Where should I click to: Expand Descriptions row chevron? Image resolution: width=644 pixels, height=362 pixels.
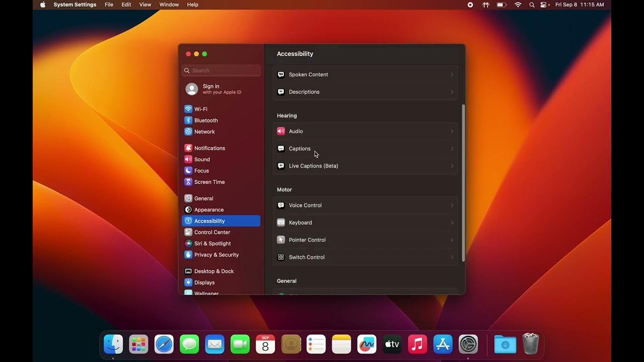click(x=452, y=92)
